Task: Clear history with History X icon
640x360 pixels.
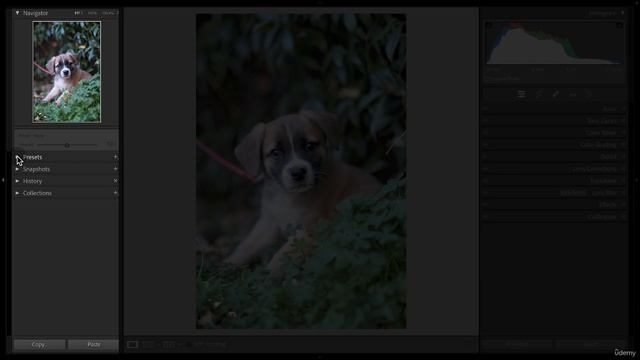Action: [116, 180]
